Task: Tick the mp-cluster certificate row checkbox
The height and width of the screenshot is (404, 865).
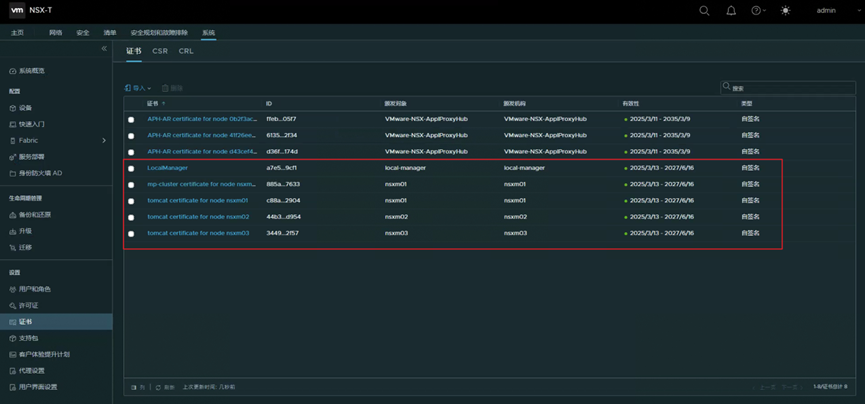Action: pyautogui.click(x=131, y=185)
